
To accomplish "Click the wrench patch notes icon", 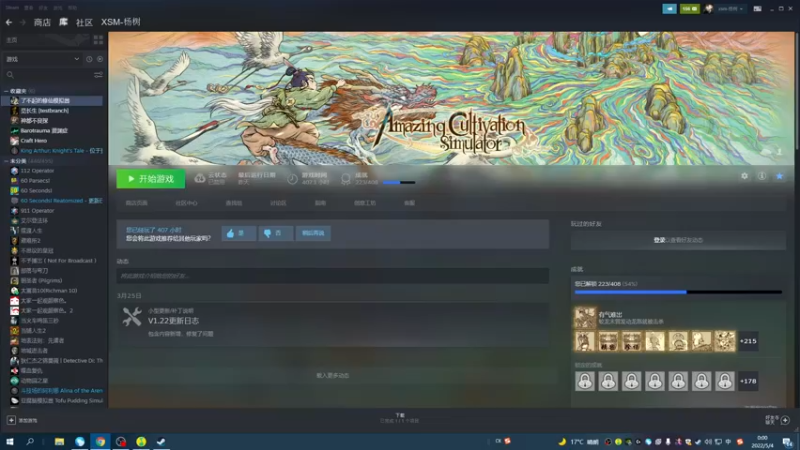I will click(x=132, y=317).
